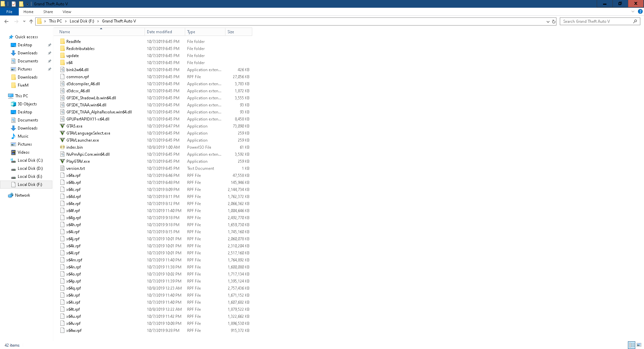Switch to the Home ribbon tab
The height and width of the screenshot is (349, 644).
click(x=29, y=12)
